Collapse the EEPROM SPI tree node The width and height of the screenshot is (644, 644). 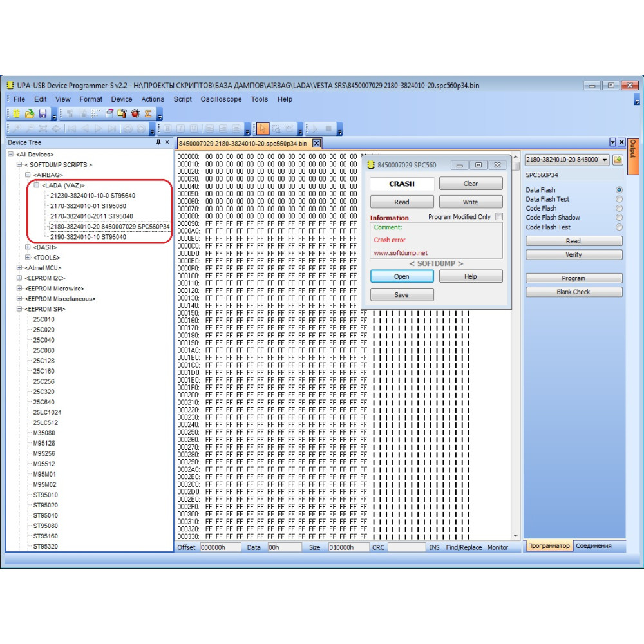19,309
